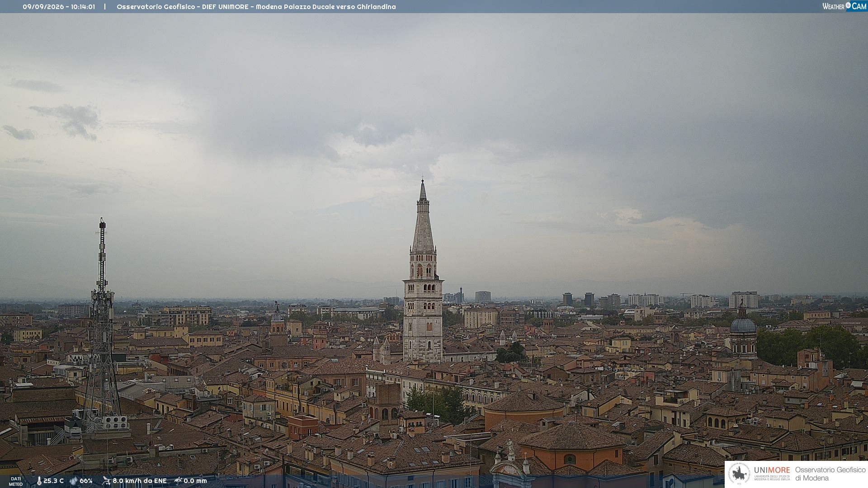Click the Osservatorio Geofisico di Modena text
The width and height of the screenshot is (868, 488).
[830, 474]
